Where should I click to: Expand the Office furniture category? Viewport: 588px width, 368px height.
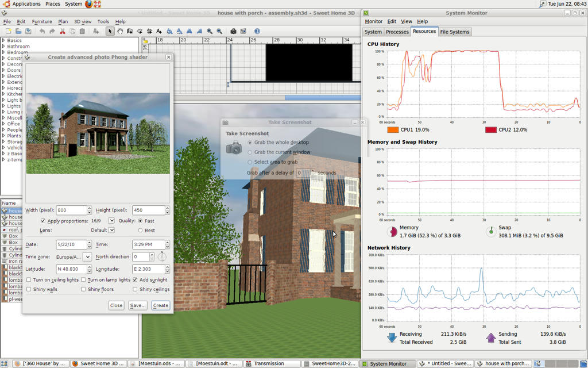3,124
